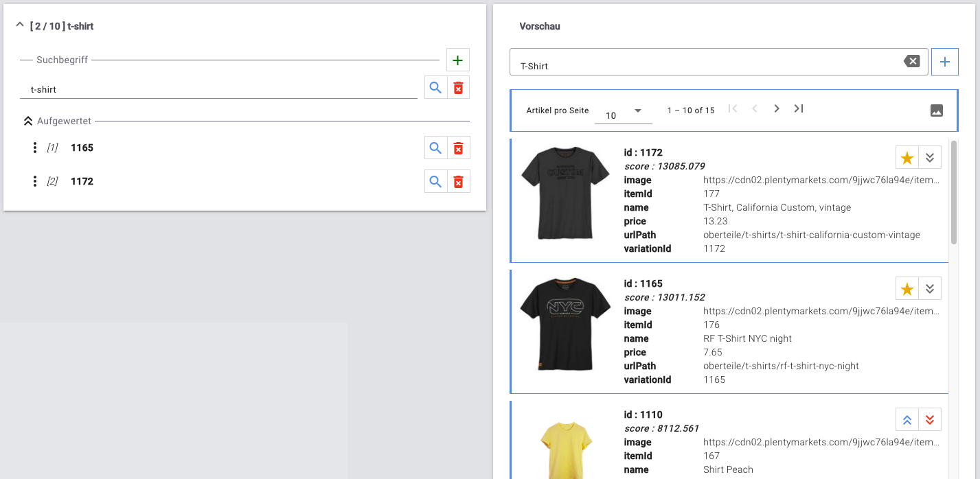Toggle image display in preview
The height and width of the screenshot is (479, 980).
(937, 110)
